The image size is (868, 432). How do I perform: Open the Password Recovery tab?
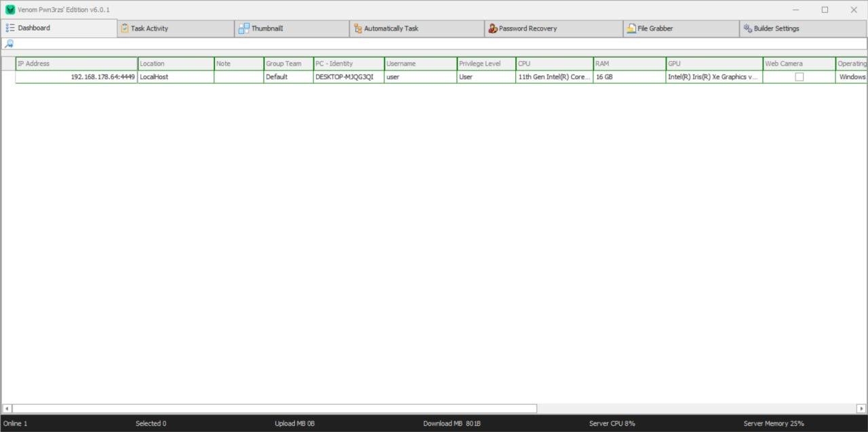(x=553, y=28)
